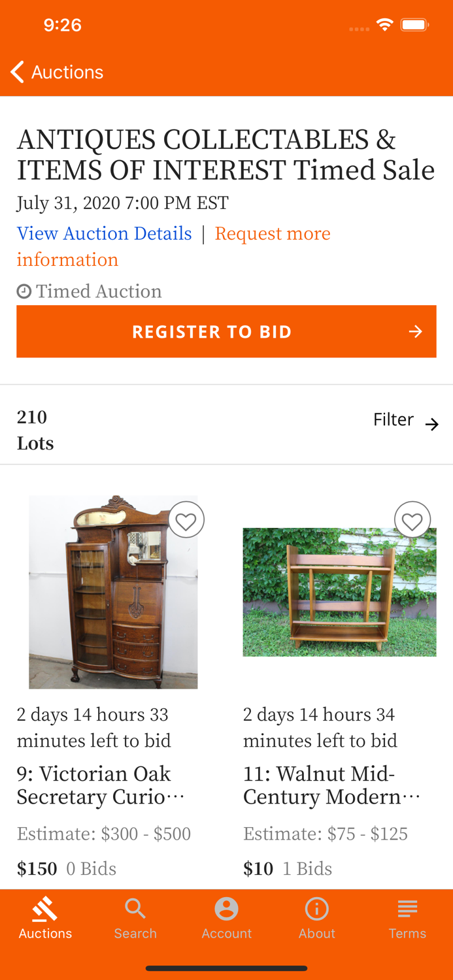The image size is (453, 980).
Task: Open View Auction Details link
Action: pyautogui.click(x=105, y=234)
